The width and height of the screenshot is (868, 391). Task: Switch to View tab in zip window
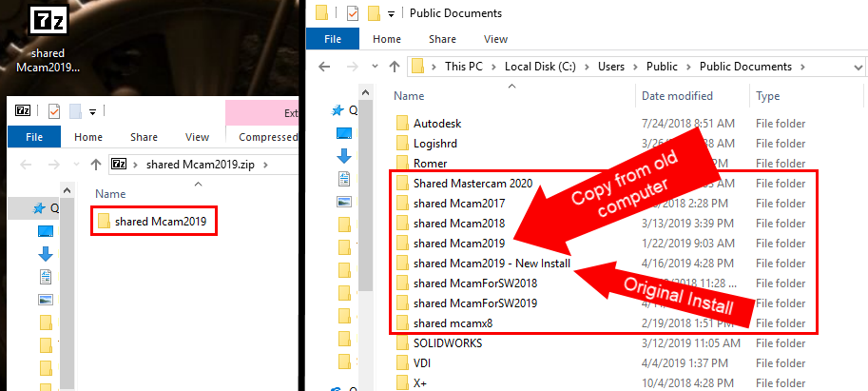pos(197,137)
